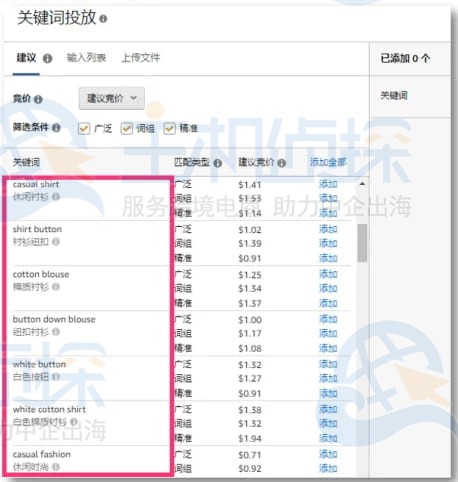This screenshot has height=482, width=458.
Task: Click the $1.32 bid for white button 广泛
Action: click(x=250, y=365)
